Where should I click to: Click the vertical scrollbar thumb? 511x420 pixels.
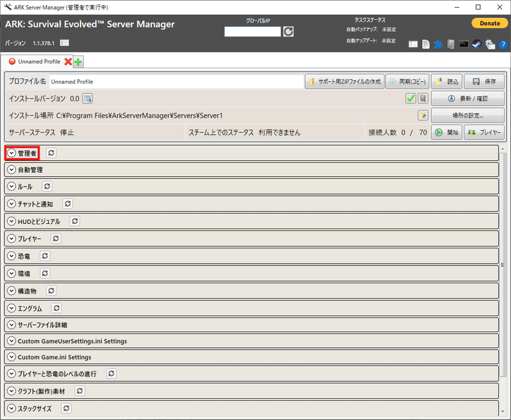tap(503, 264)
